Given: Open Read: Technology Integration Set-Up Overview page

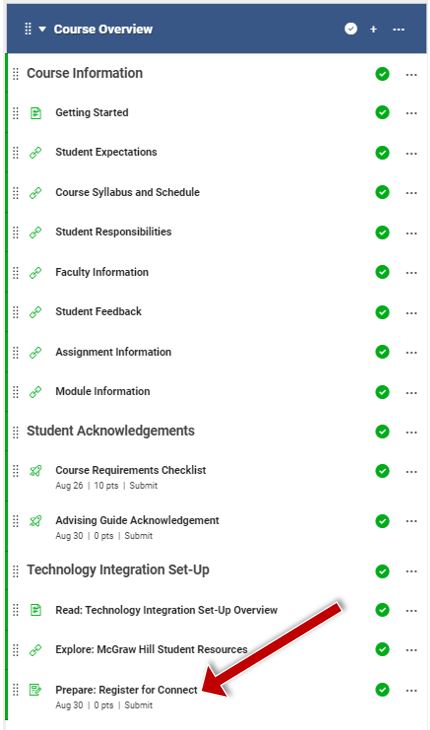Looking at the screenshot, I should pyautogui.click(x=167, y=610).
